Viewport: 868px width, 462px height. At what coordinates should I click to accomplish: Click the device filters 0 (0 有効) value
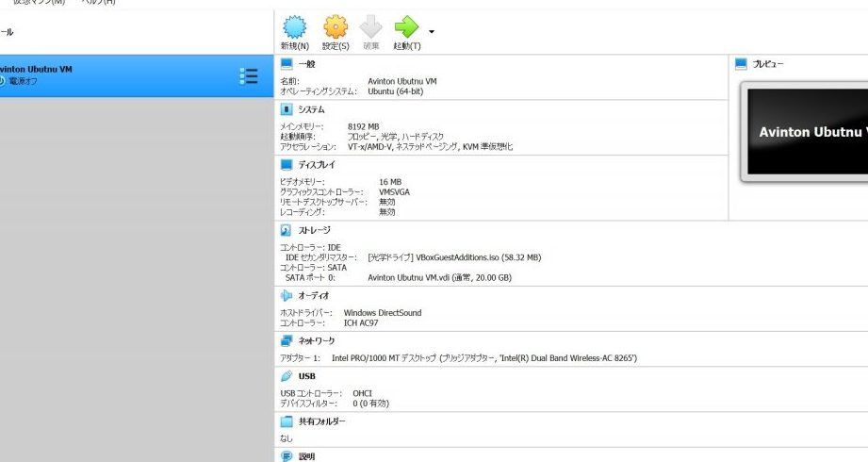(x=371, y=404)
